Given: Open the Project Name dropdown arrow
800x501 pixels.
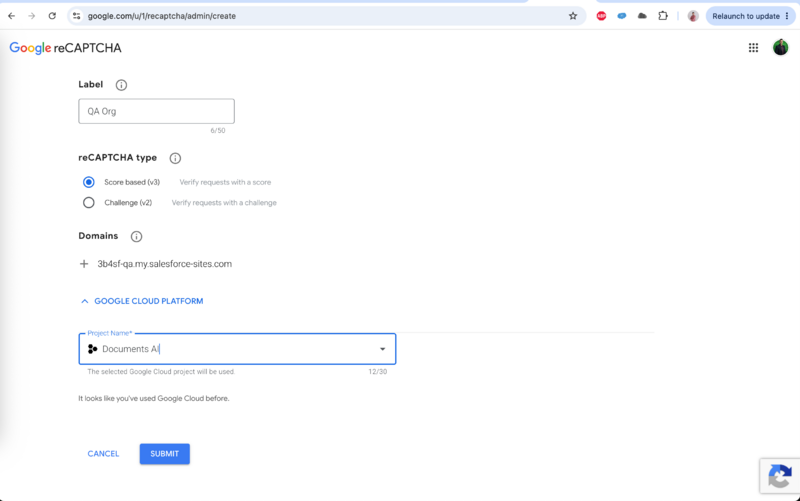Looking at the screenshot, I should click(x=382, y=349).
